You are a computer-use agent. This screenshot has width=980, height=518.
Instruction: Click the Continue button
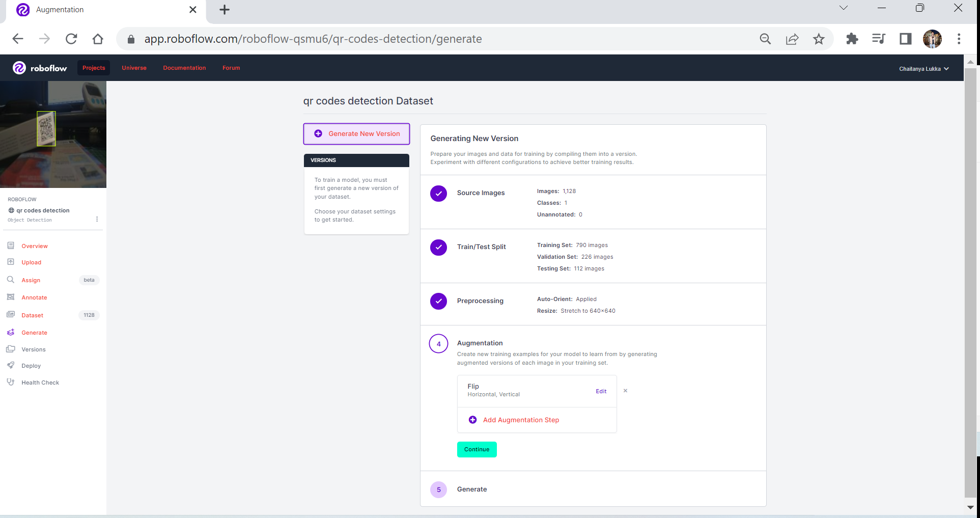click(x=477, y=449)
